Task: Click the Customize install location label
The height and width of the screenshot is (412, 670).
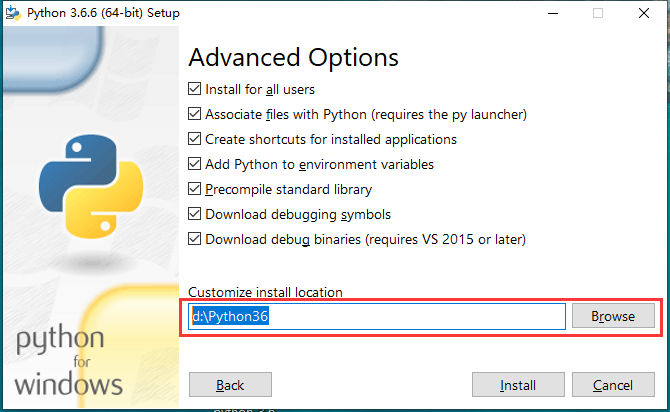Action: pyautogui.click(x=265, y=292)
